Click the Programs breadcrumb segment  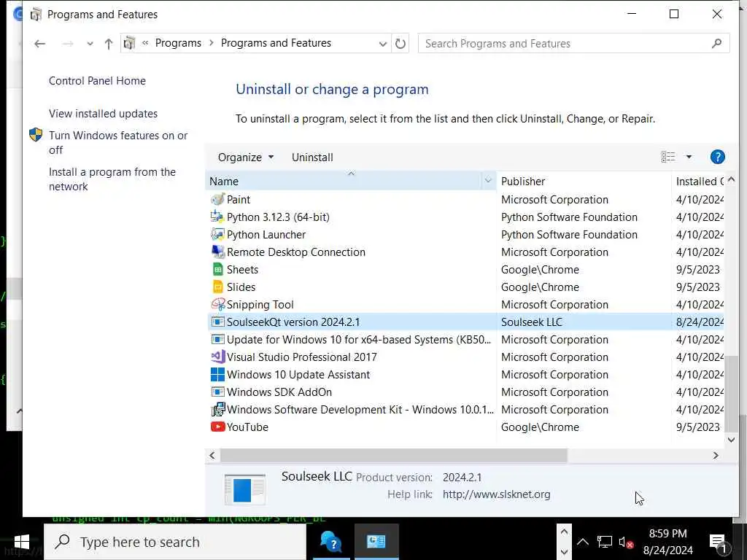[x=178, y=43]
